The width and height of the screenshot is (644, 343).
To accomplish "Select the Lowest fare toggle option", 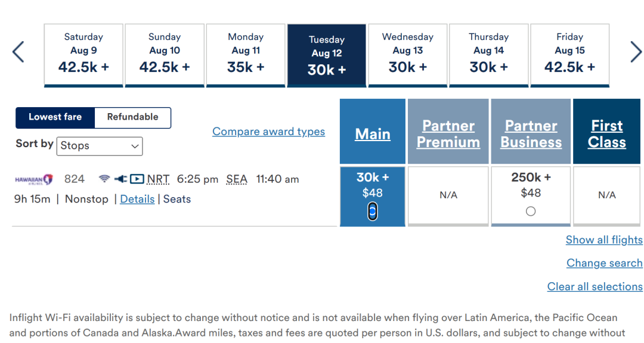I will pyautogui.click(x=55, y=117).
